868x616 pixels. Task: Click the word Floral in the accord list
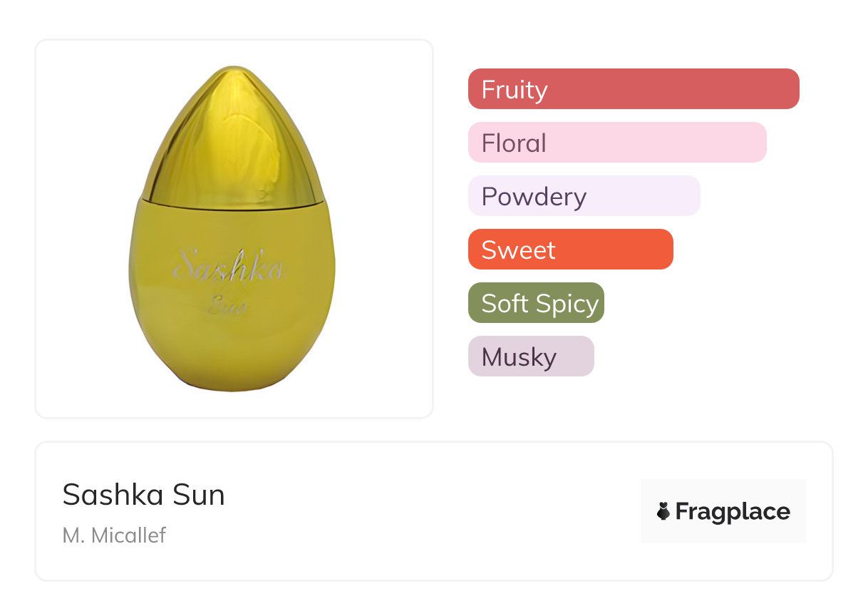click(514, 143)
